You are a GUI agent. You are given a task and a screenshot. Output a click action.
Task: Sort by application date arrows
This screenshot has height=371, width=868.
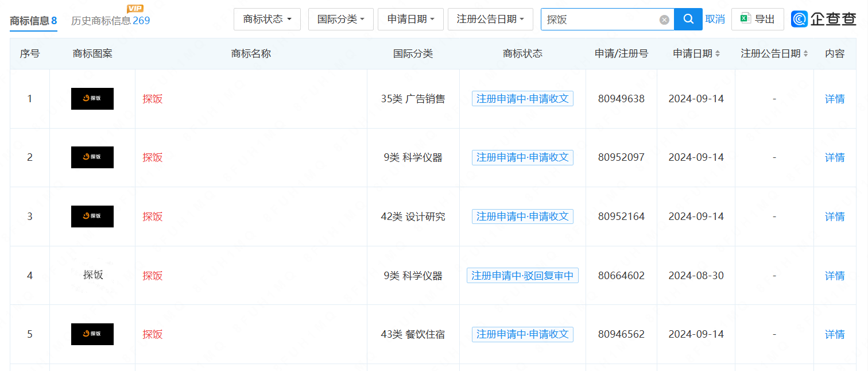point(717,53)
